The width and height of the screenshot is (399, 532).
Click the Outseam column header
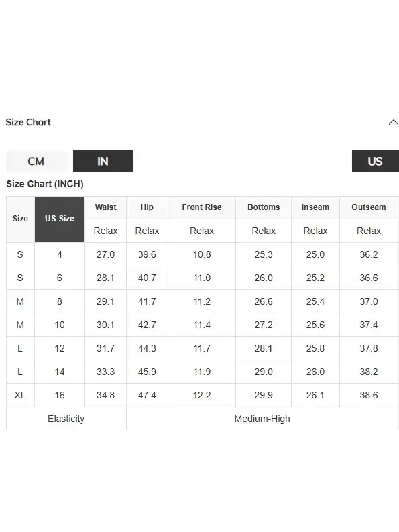tap(369, 207)
